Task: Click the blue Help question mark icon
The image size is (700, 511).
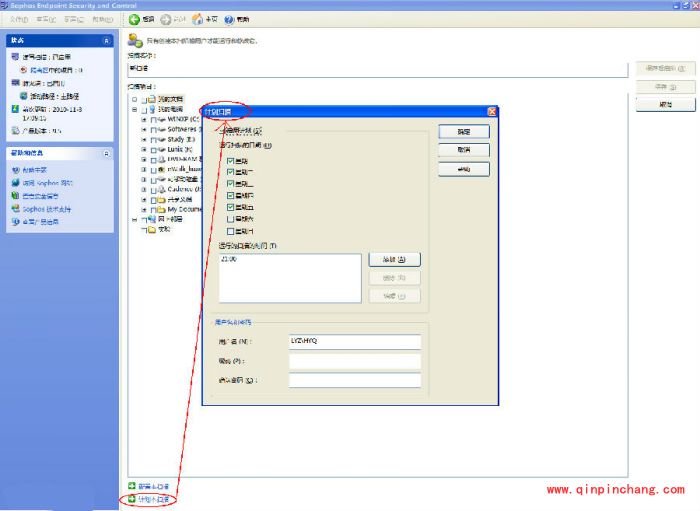Action: click(x=230, y=19)
